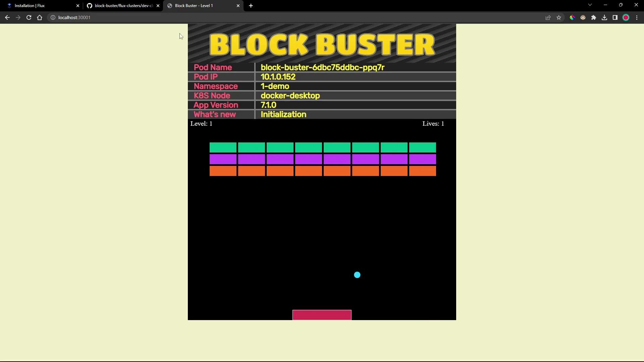Click the mask-face extension icon

583,17
